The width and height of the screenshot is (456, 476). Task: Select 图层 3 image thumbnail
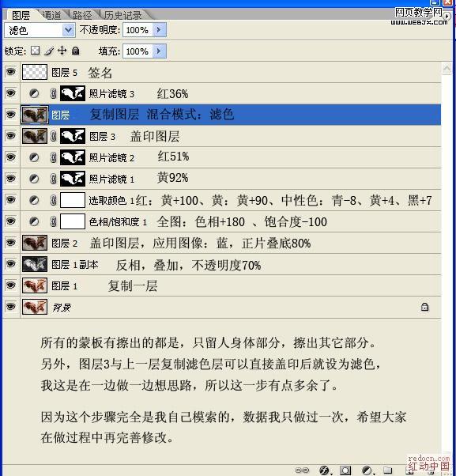35,136
